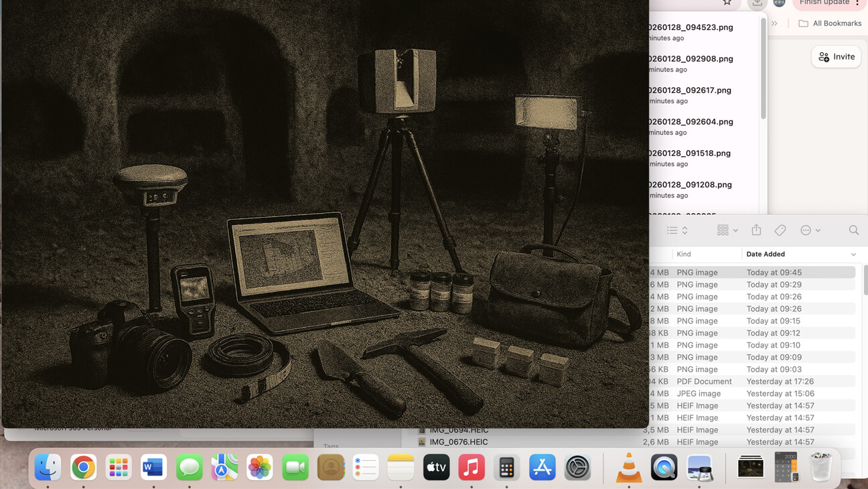Open the more actions ellipsis dropdown
868x489 pixels.
(x=810, y=230)
